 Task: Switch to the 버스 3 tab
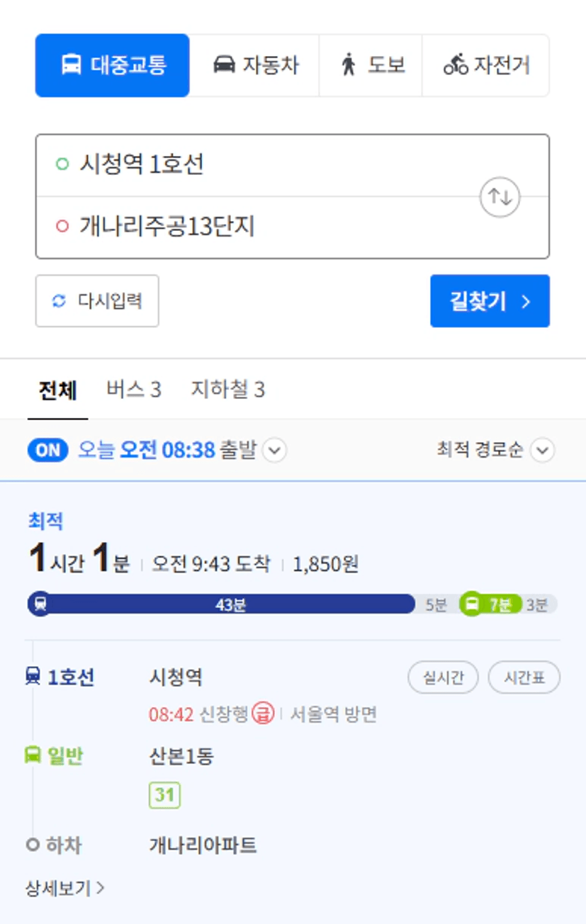[134, 389]
